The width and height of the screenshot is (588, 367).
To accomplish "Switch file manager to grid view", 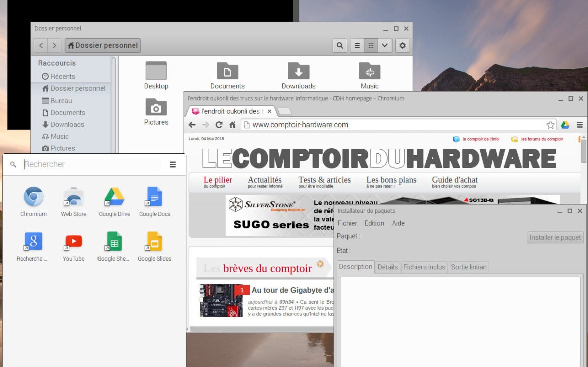I will pyautogui.click(x=371, y=45).
